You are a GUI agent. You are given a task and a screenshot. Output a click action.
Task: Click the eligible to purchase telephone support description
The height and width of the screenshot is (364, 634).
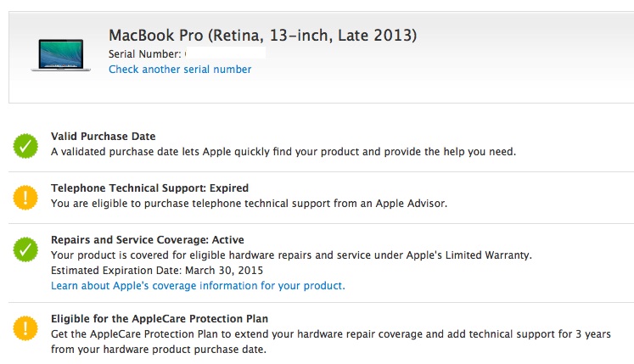[249, 204]
